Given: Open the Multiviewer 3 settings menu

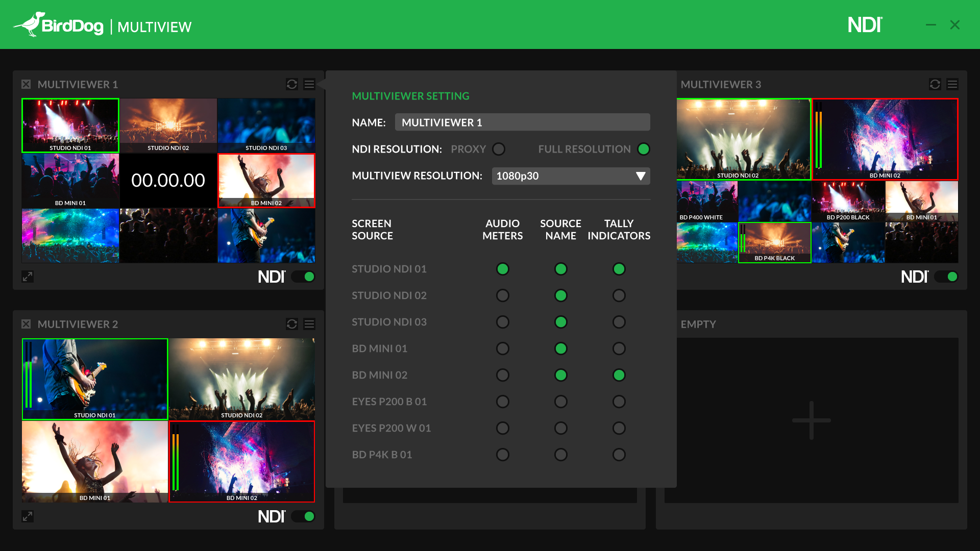Looking at the screenshot, I should 952,84.
